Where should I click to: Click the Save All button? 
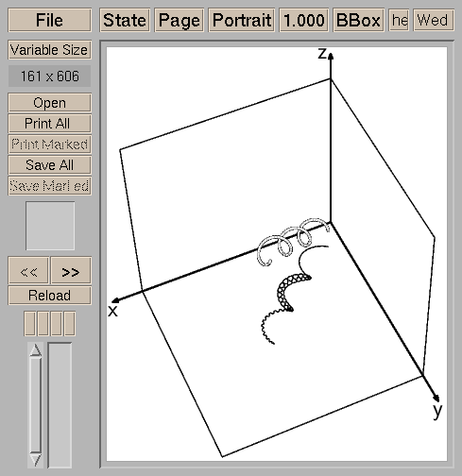tap(49, 165)
